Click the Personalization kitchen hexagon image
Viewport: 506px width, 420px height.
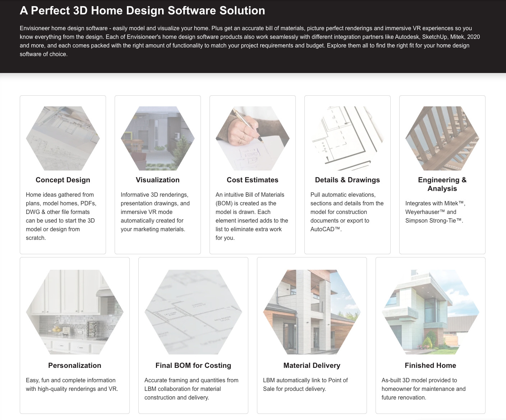point(75,312)
